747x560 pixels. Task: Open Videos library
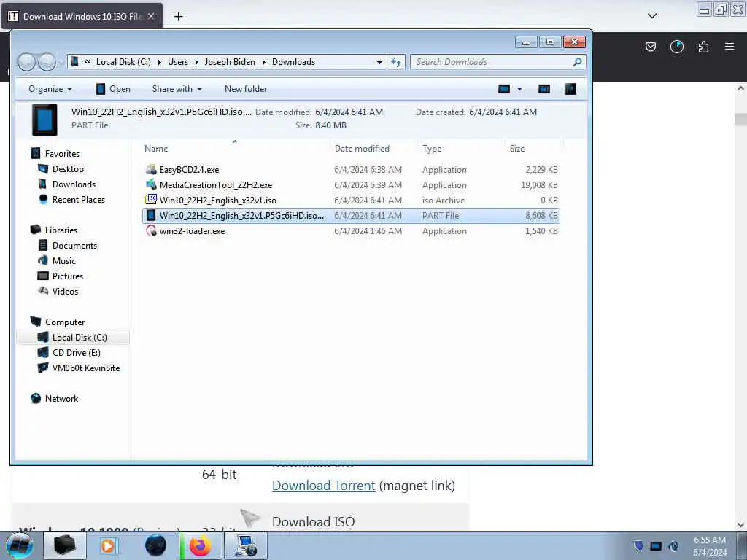65,292
